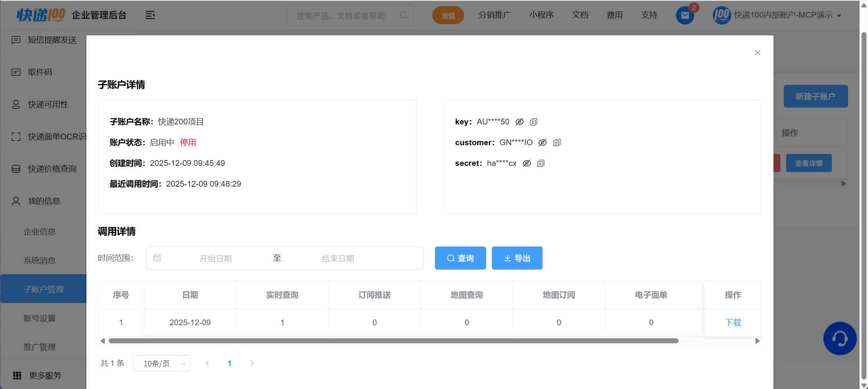Unhide the secret value
868x389 pixels.
pyautogui.click(x=527, y=163)
